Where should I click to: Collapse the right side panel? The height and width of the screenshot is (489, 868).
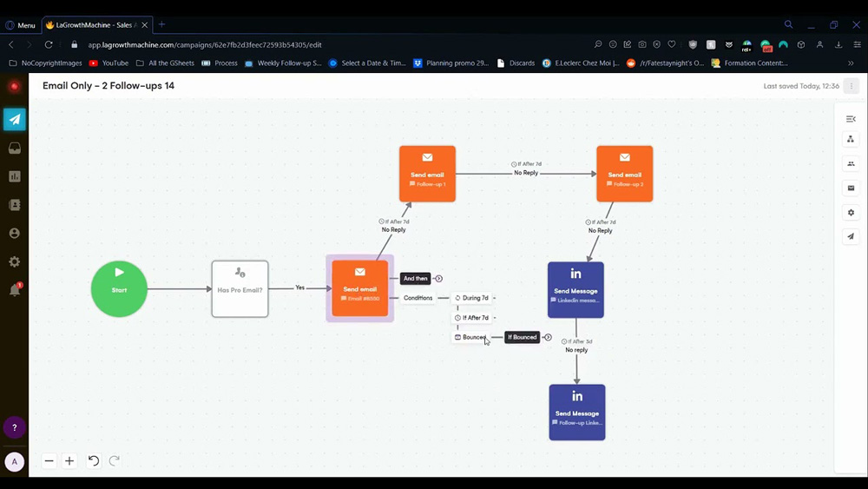851,119
